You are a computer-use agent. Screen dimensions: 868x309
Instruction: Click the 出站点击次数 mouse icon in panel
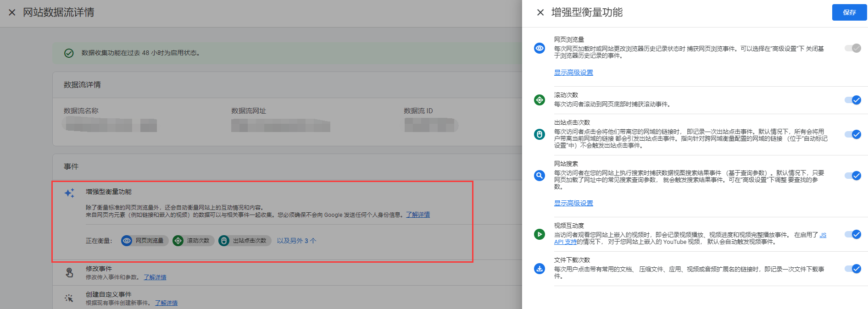pos(540,134)
